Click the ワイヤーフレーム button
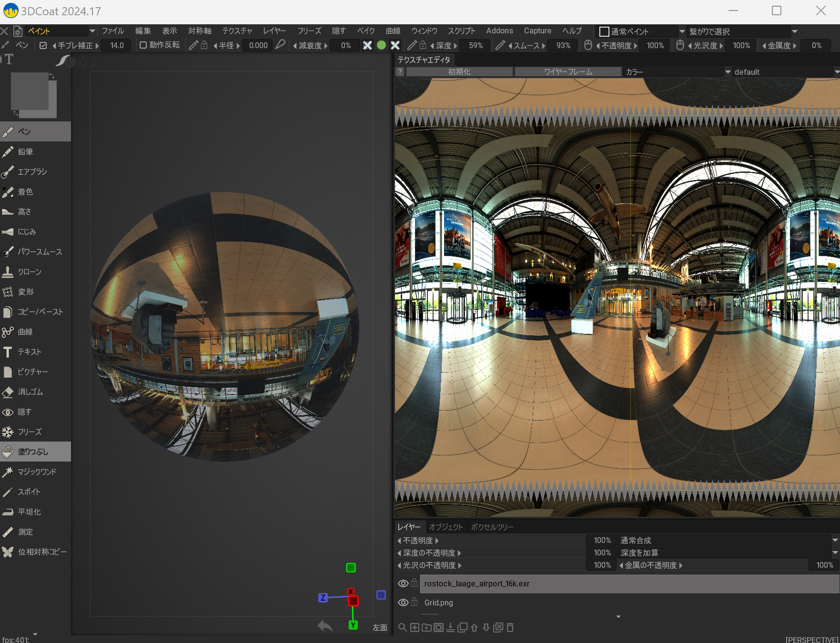The width and height of the screenshot is (840, 643). point(568,72)
